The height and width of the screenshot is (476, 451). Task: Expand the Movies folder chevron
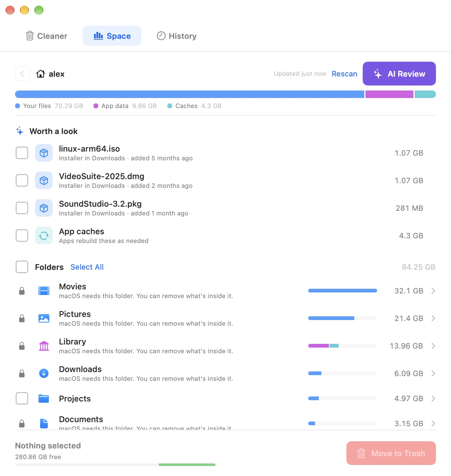[433, 291]
